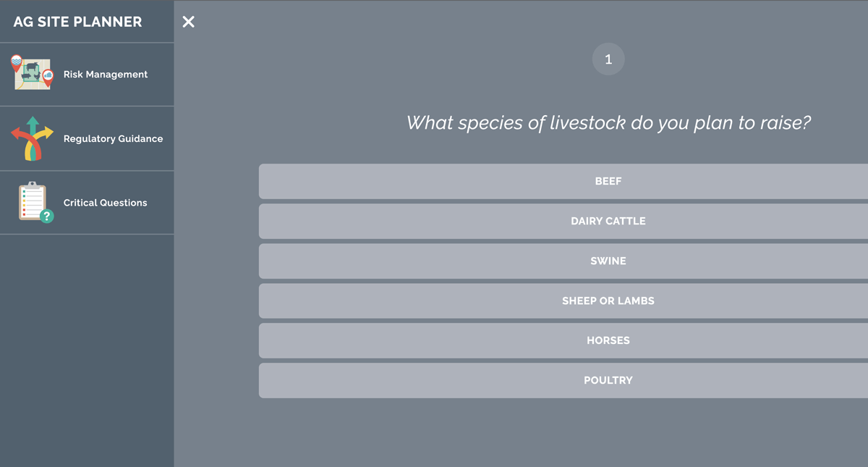Select the branching arrows of Regulatory Guidance
868x467 pixels.
(32, 138)
